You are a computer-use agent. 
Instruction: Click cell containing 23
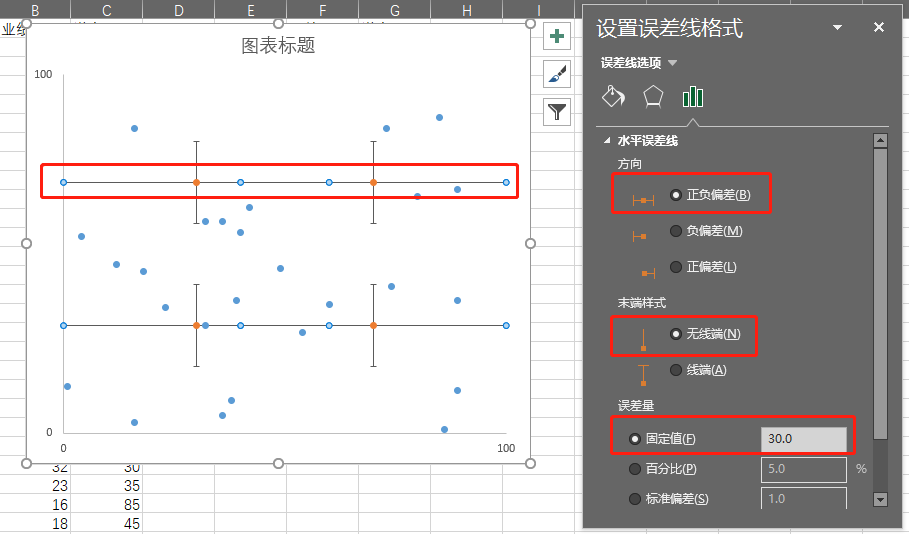point(35,485)
